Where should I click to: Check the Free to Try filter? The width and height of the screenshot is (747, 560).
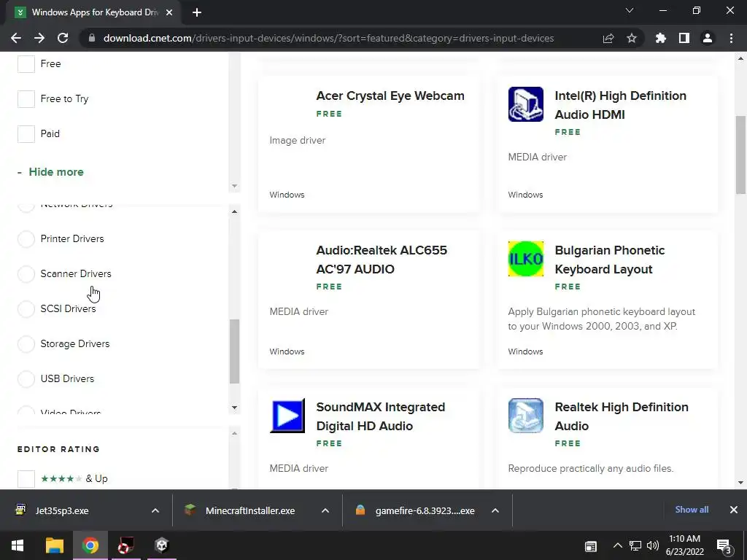(x=26, y=99)
